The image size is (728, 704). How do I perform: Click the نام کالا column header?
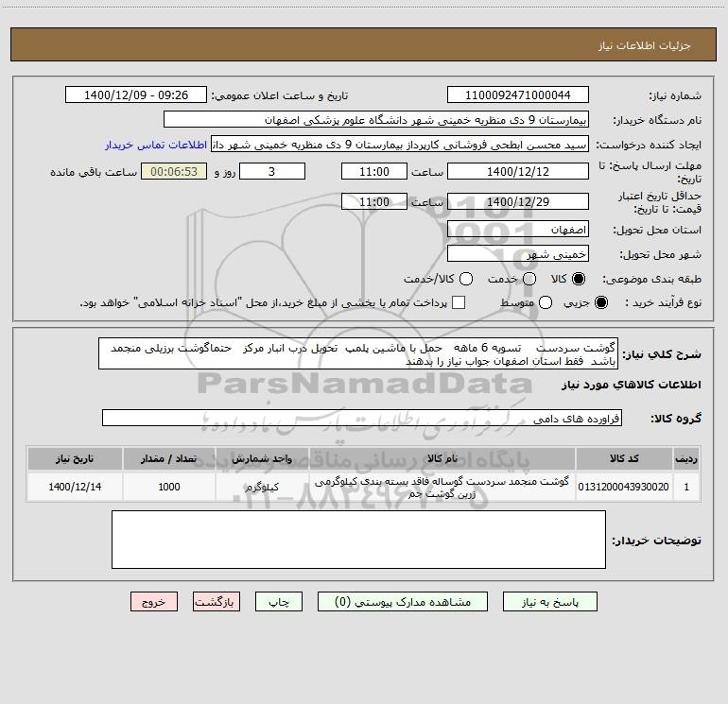pos(442,458)
